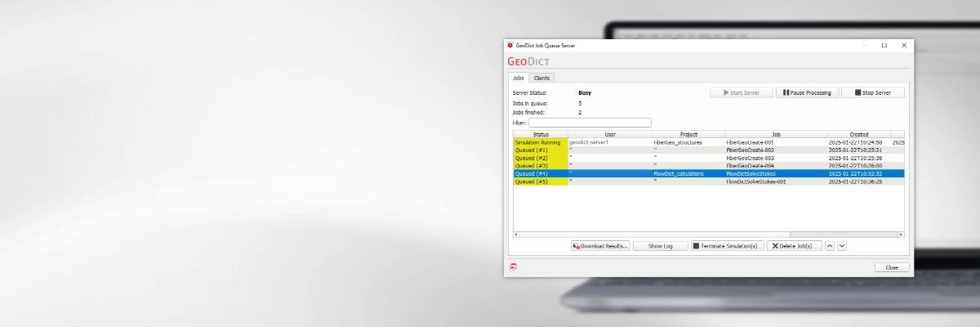Click the Delete Job(s) button
Screen dimensions: 980x327
click(x=794, y=245)
